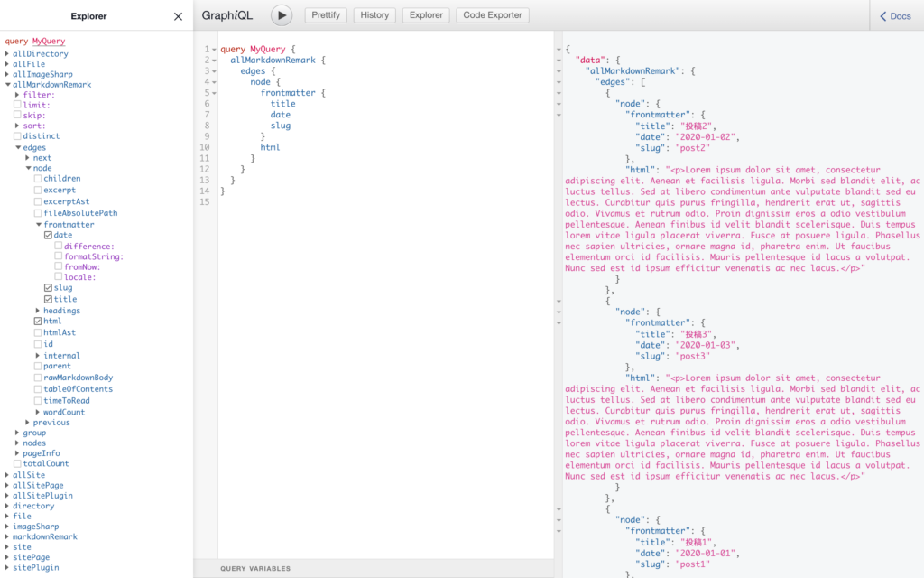Viewport: 924px width, 578px height.
Task: Expand the wordCount field
Action: coord(38,412)
